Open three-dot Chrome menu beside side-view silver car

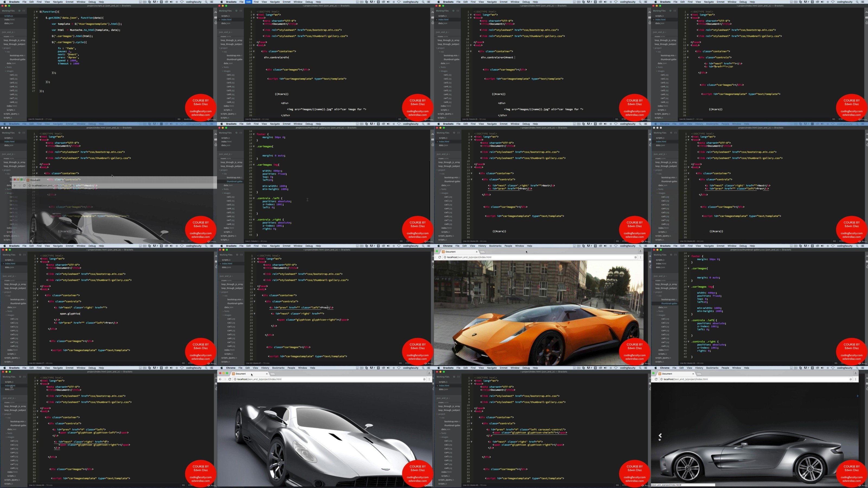855,379
